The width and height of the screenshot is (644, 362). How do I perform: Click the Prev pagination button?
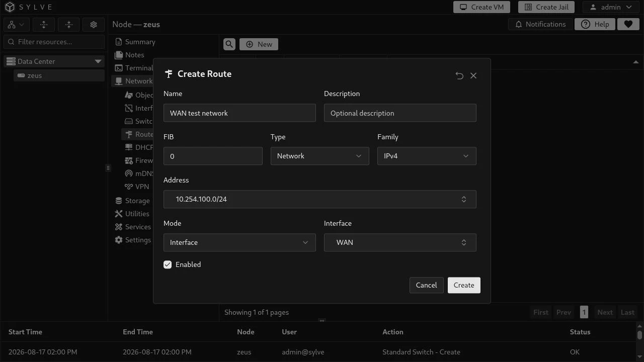coord(563,312)
